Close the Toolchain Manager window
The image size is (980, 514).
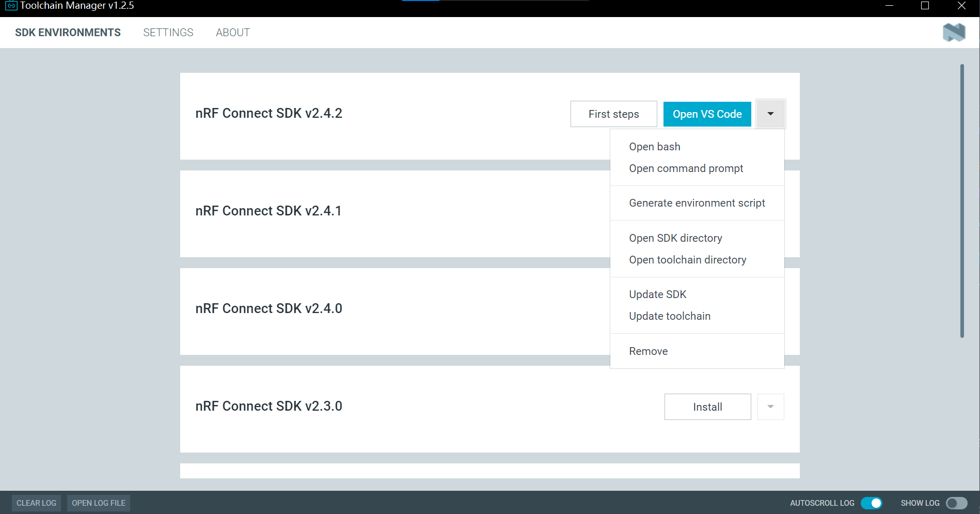click(x=961, y=6)
